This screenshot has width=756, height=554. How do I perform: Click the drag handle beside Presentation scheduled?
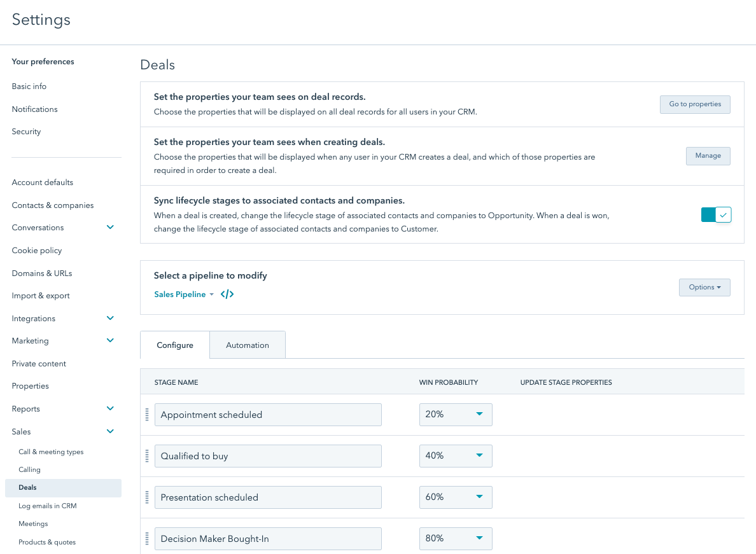[147, 497]
